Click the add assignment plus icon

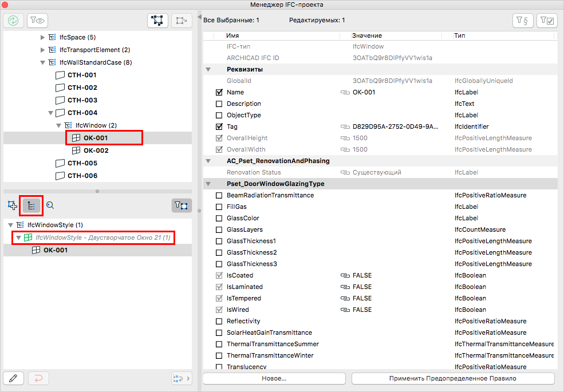[x=13, y=205]
